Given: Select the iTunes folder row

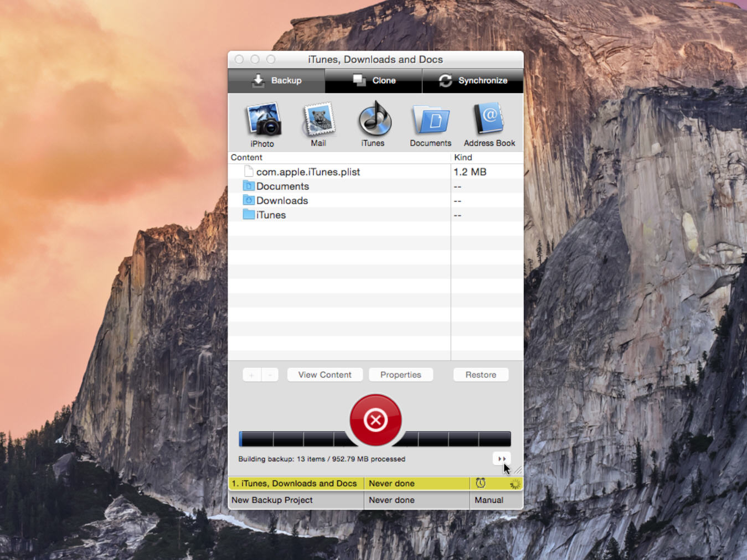Looking at the screenshot, I should (375, 215).
